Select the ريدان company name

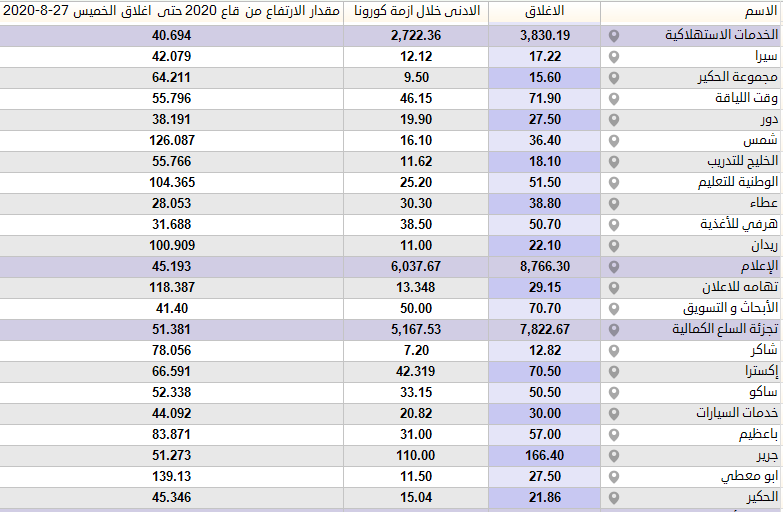click(765, 245)
